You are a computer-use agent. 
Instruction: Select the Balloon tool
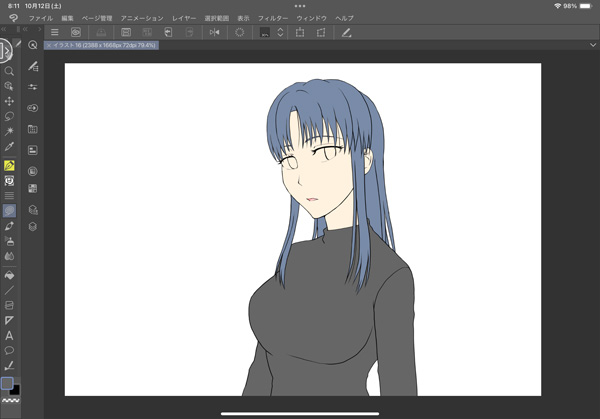tap(9, 350)
